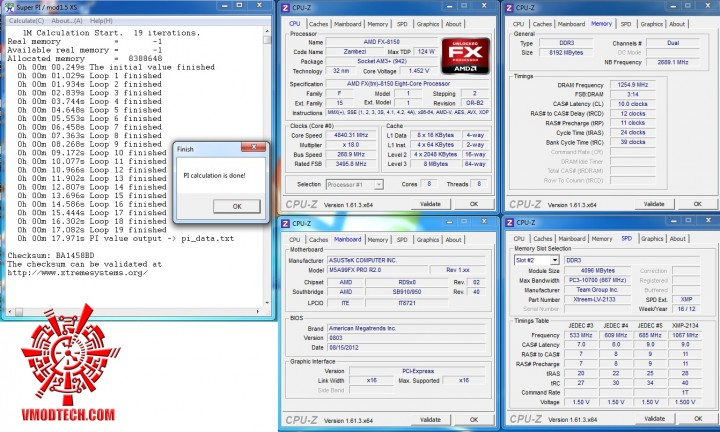Open About...(A) menu in Super PI
Image resolution: width=720 pixels, height=432 pixels.
tap(67, 21)
